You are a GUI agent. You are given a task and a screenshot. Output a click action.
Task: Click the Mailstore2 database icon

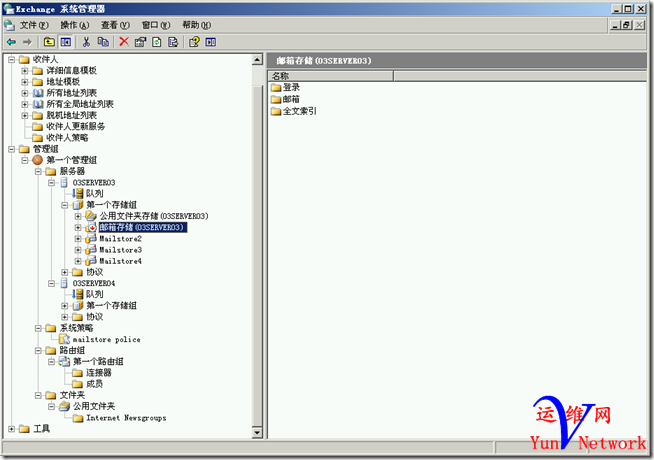point(91,239)
